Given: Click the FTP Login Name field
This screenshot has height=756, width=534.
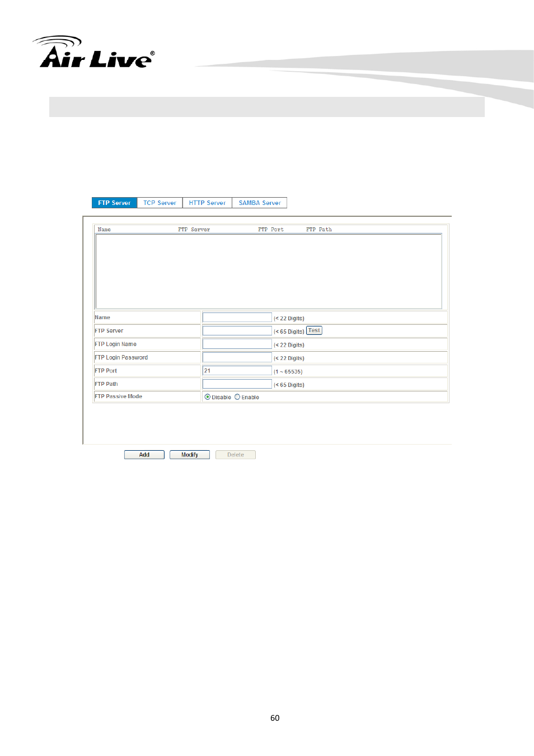Looking at the screenshot, I should point(237,344).
